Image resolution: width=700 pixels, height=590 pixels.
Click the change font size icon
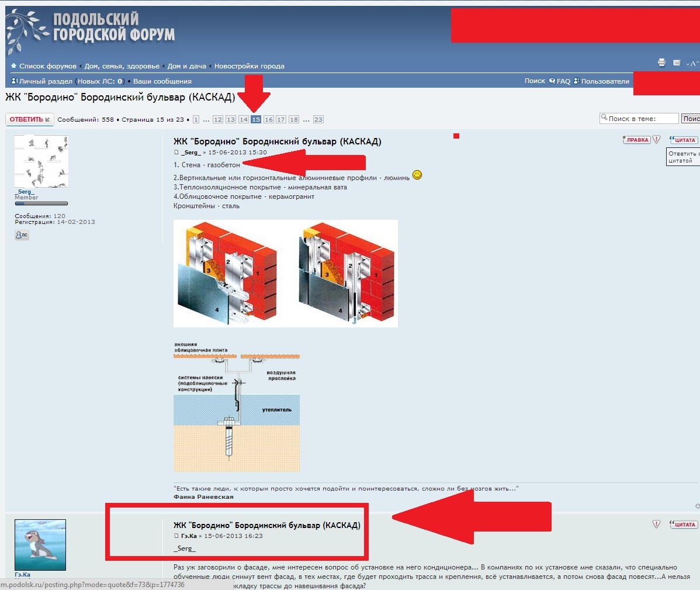point(692,63)
